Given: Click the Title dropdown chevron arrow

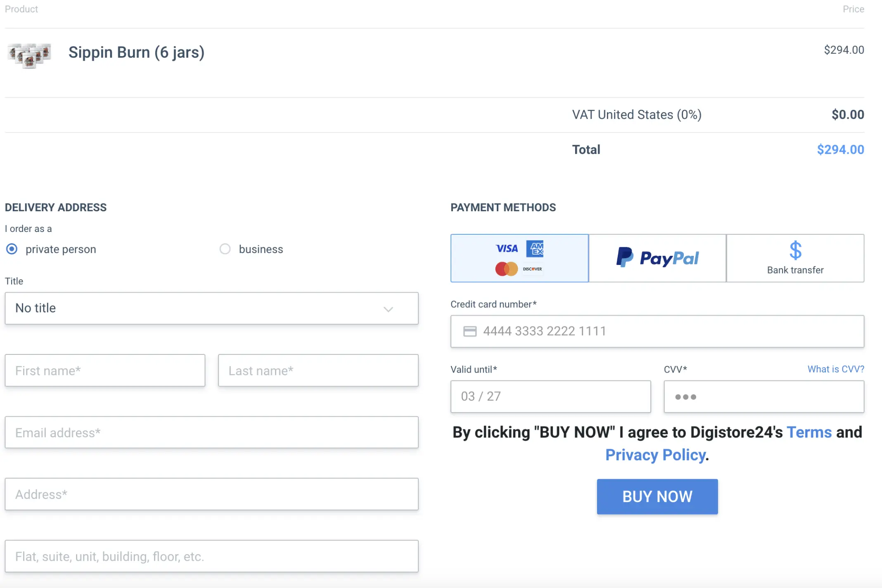Looking at the screenshot, I should point(388,309).
